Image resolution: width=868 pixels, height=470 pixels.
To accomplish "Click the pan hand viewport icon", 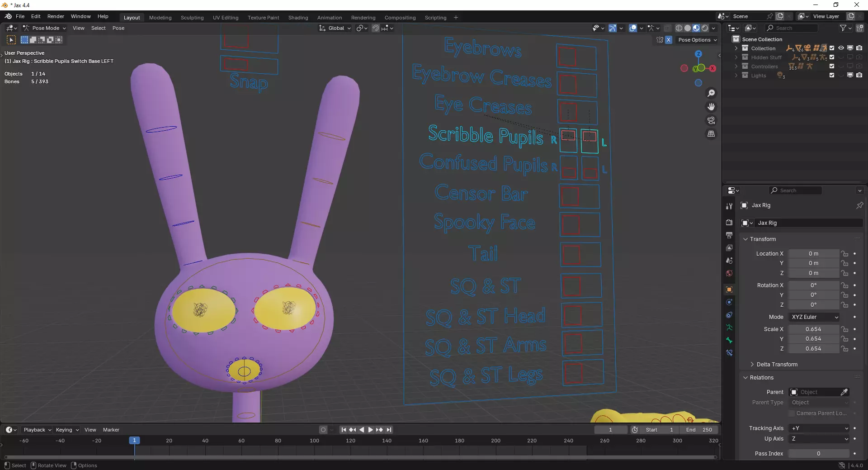I will 711,107.
